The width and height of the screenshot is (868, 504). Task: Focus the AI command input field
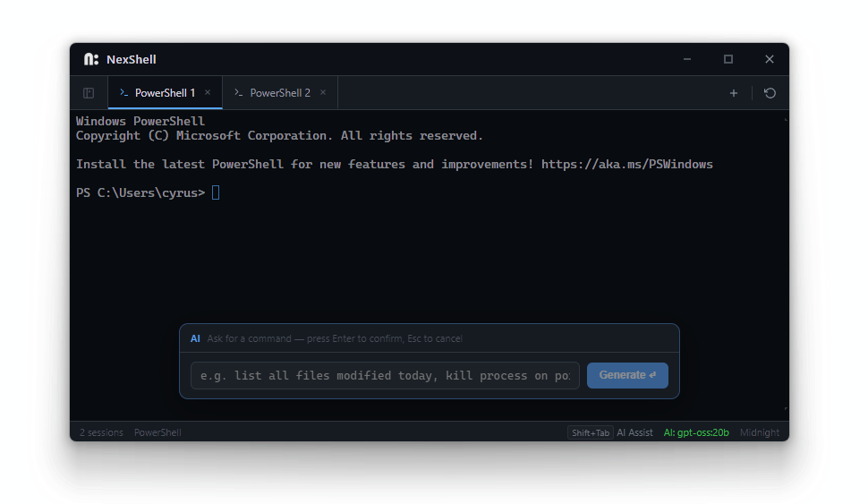[x=385, y=375]
